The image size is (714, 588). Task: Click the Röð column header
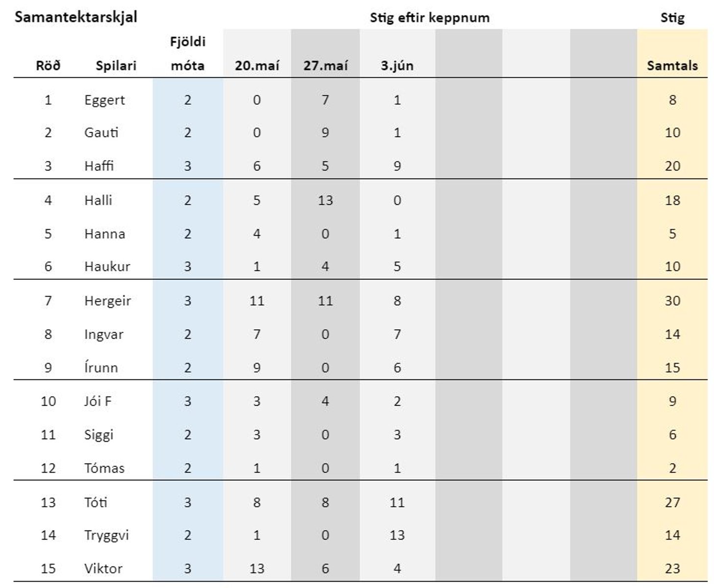click(48, 65)
